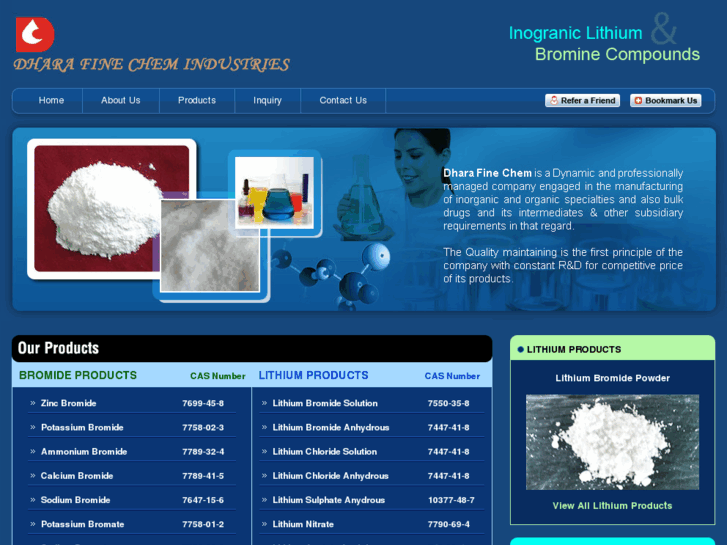Click CAS number 7699-45-8
Screen dimensions: 727x545
coord(203,403)
